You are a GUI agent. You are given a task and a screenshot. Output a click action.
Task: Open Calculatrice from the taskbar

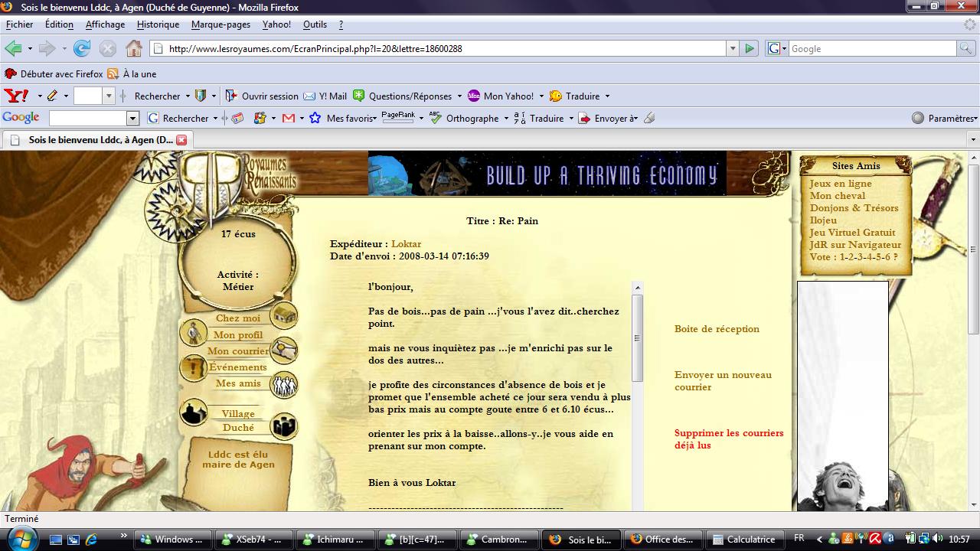742,539
